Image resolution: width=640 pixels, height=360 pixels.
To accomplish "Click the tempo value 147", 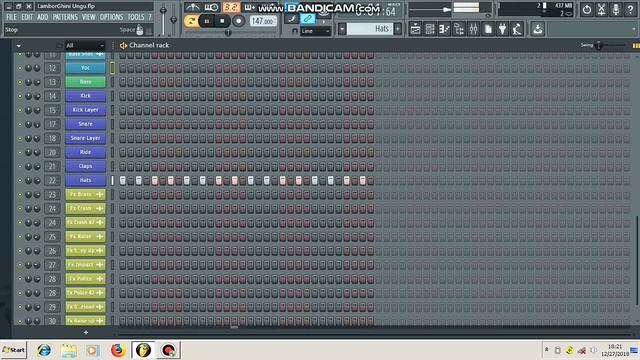I will tap(262, 21).
